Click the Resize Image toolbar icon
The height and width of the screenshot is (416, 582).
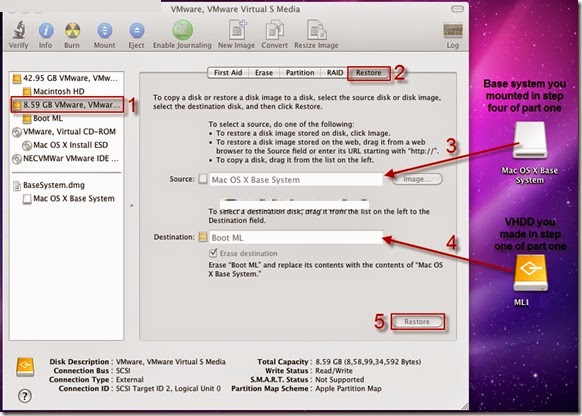316,30
